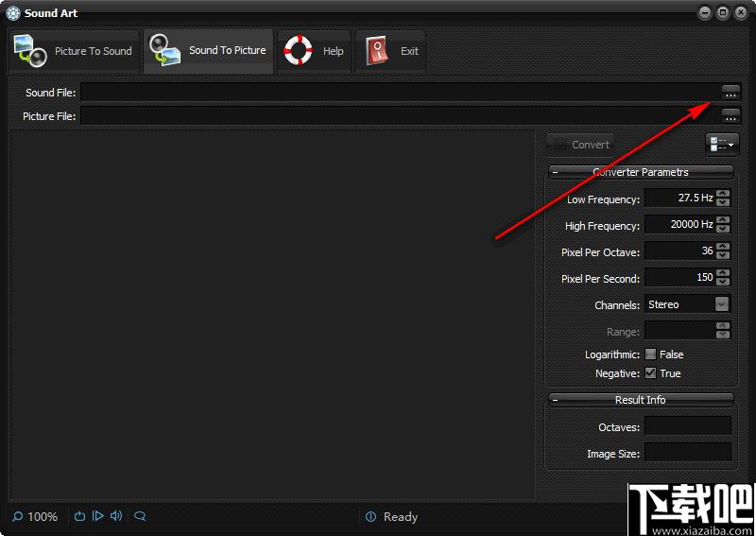Click the Sound Art app logo icon
756x536 pixels.
[13, 13]
